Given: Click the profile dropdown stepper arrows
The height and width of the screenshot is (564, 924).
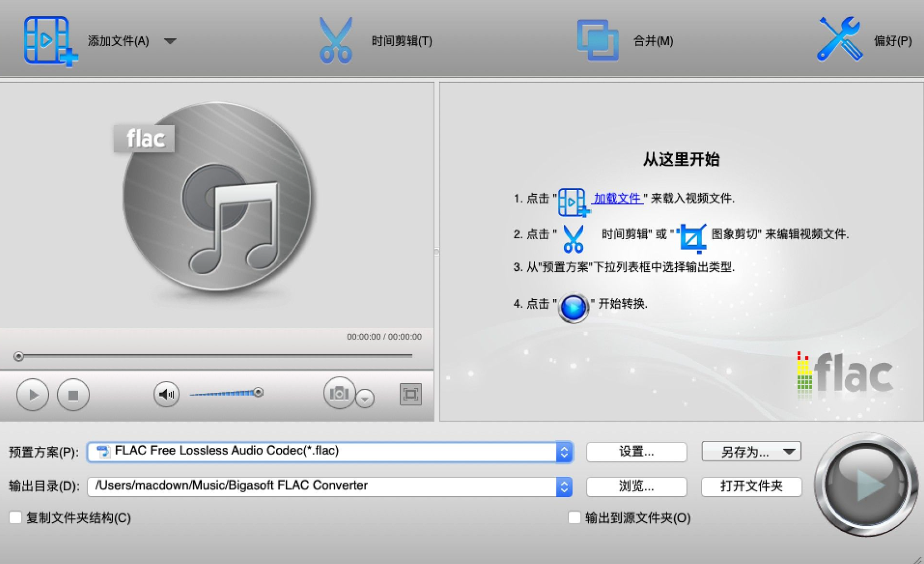Looking at the screenshot, I should click(x=564, y=452).
